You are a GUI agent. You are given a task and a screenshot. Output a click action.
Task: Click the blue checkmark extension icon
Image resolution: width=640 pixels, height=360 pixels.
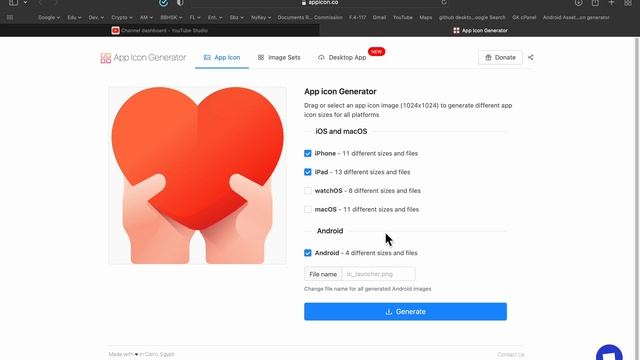pyautogui.click(x=164, y=2)
